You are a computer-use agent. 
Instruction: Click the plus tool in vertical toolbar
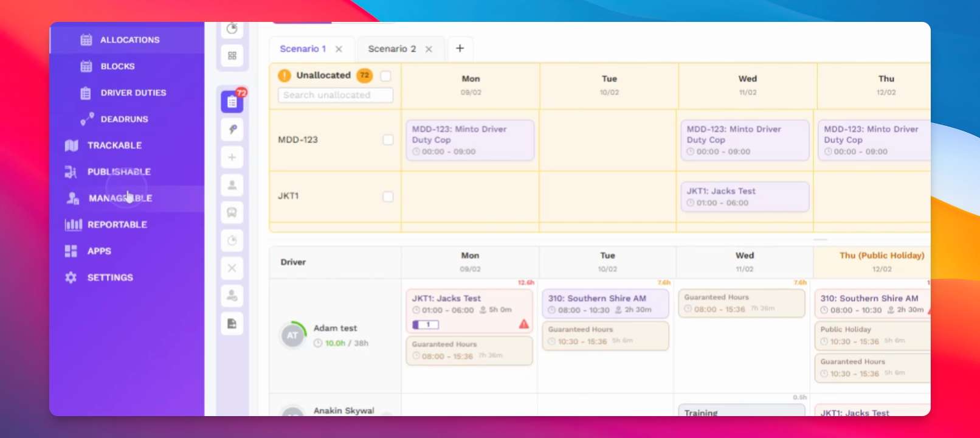(232, 158)
